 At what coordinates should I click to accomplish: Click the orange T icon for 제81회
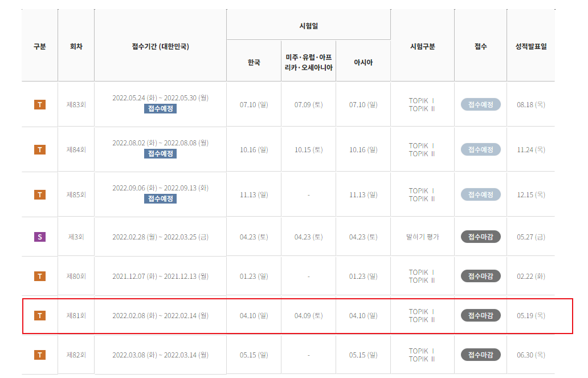coord(40,316)
